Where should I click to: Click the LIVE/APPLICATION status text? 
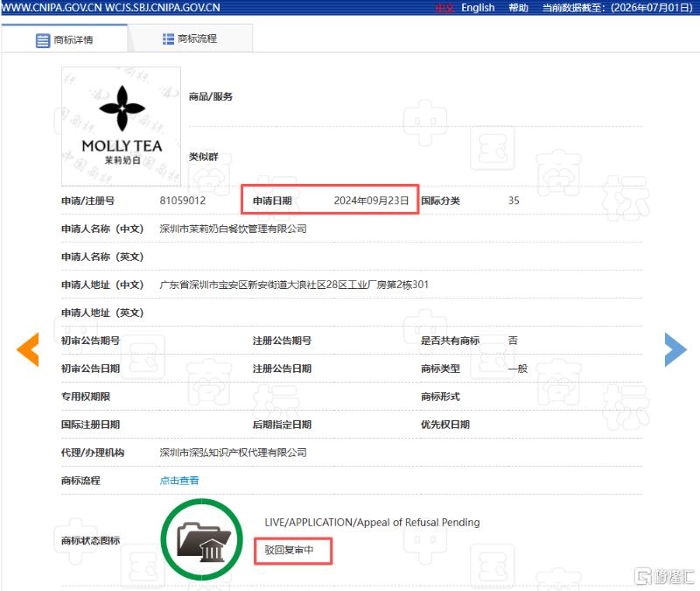pyautogui.click(x=372, y=522)
